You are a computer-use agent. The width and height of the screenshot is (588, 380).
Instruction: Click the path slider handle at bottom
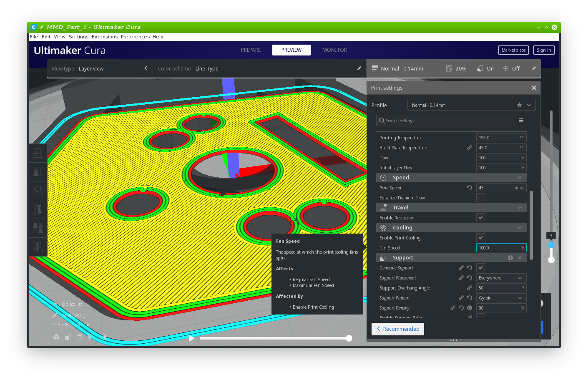pos(349,338)
